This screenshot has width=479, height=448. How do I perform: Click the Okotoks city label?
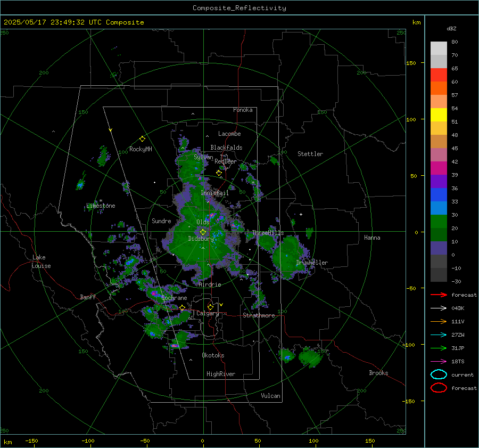coord(213,355)
